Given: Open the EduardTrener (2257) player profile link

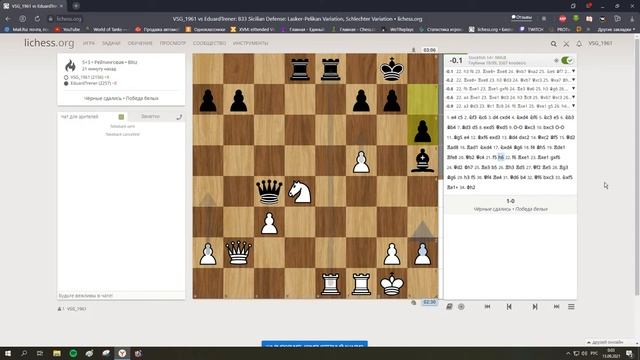Looking at the screenshot, I should click(x=93, y=83).
